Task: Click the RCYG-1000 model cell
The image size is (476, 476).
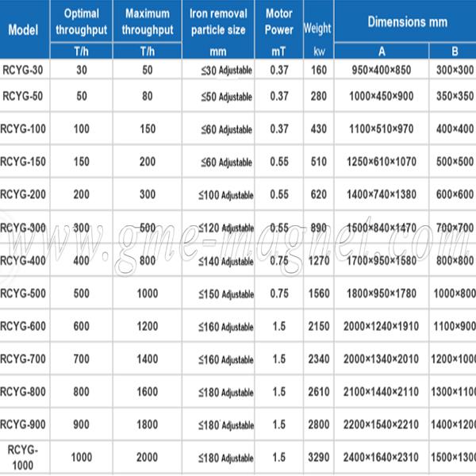Action: (x=22, y=456)
